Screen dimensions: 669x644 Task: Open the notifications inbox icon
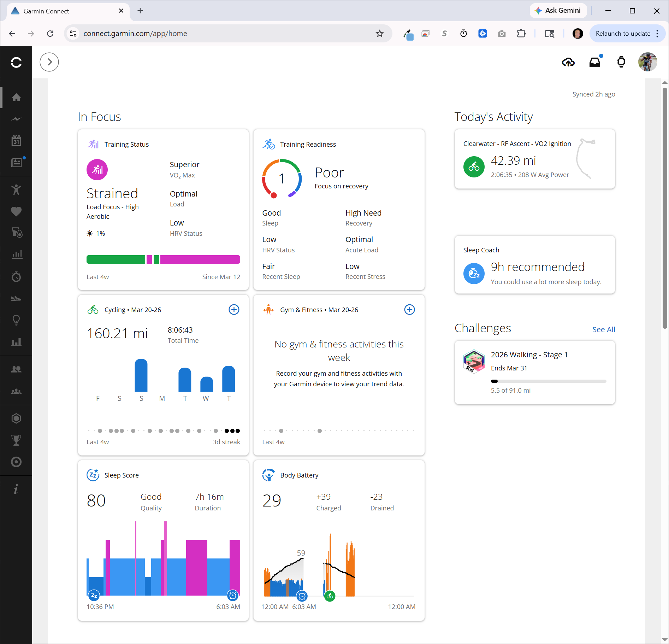point(595,62)
